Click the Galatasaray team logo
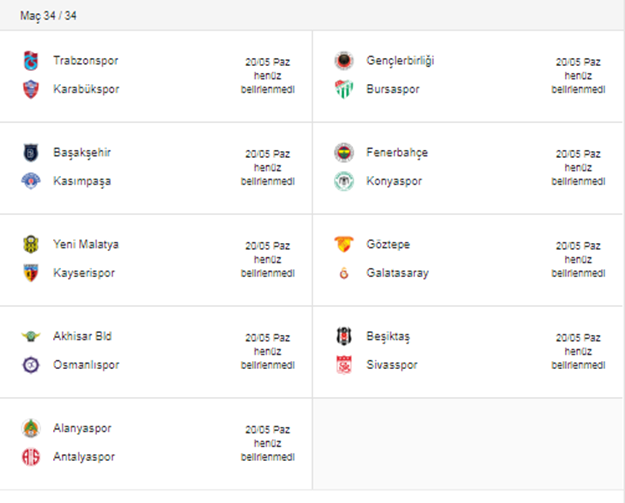Screen dimensions: 625x503 pos(343,273)
